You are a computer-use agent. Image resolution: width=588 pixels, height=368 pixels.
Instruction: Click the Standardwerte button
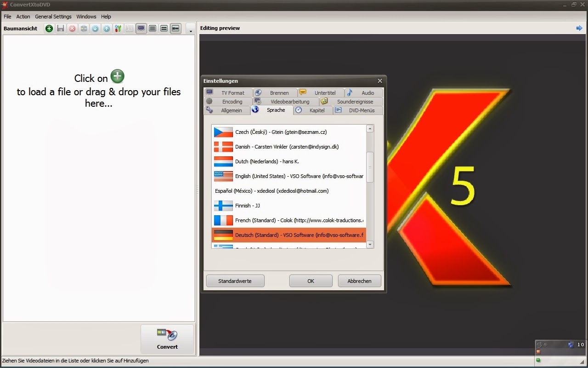click(235, 281)
